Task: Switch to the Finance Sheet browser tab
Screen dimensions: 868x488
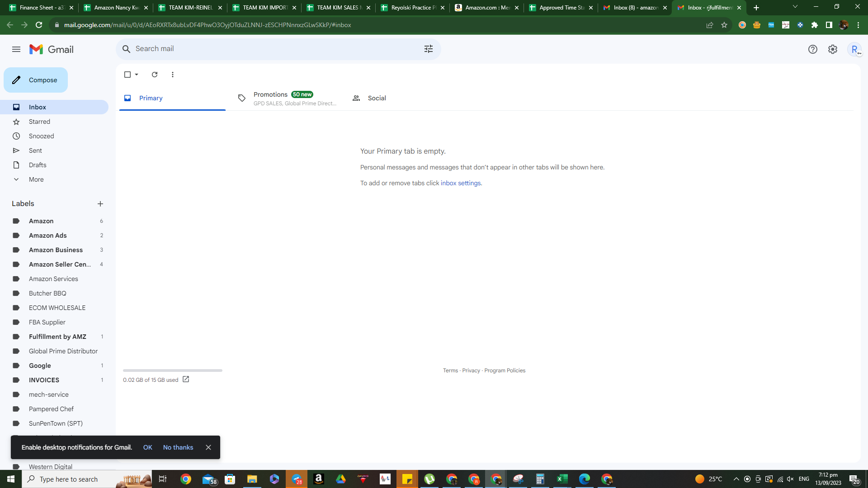Action: coord(41,8)
